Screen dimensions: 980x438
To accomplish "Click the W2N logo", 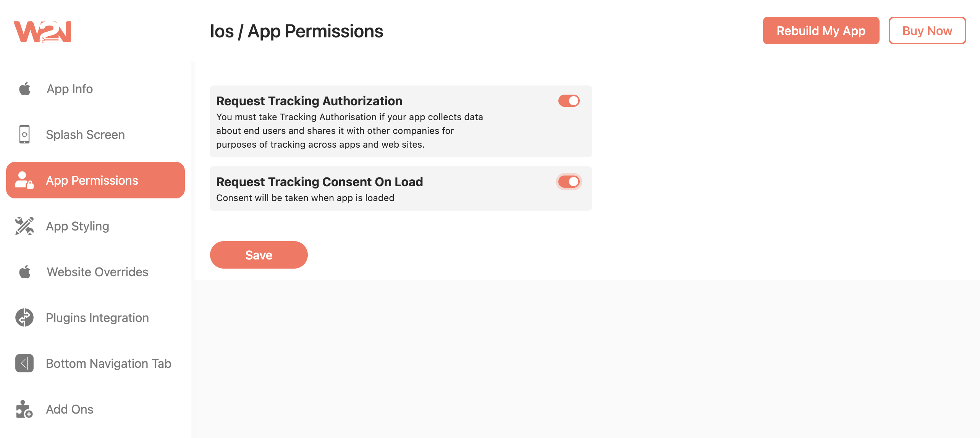I will coord(42,31).
